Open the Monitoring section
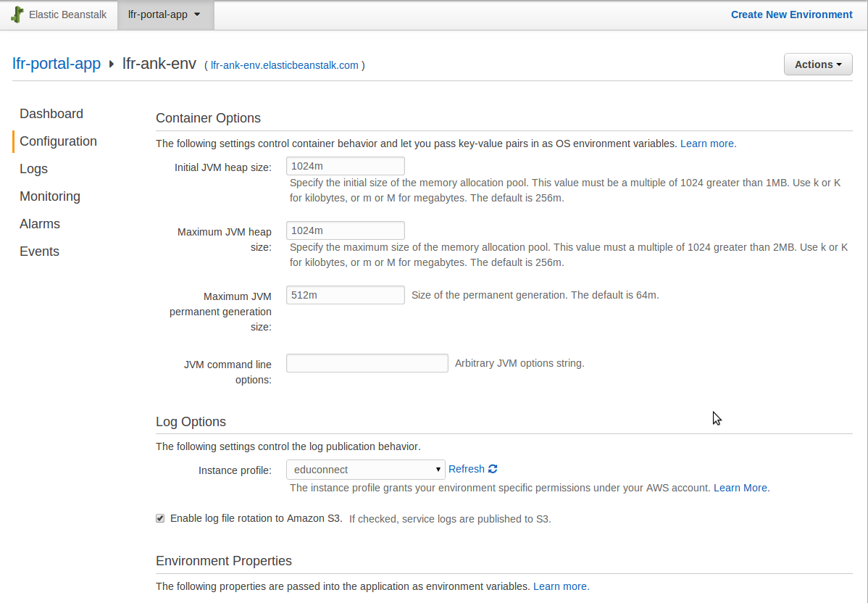This screenshot has width=868, height=603. point(50,196)
